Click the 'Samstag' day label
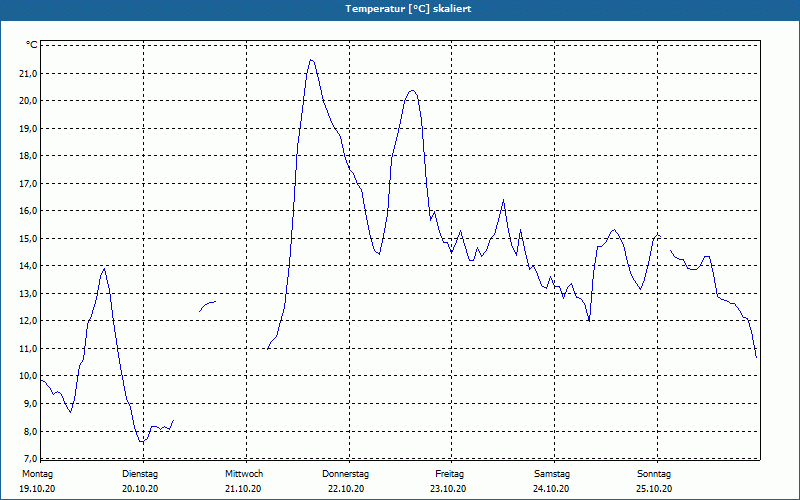This screenshot has height=500, width=800. pyautogui.click(x=552, y=474)
